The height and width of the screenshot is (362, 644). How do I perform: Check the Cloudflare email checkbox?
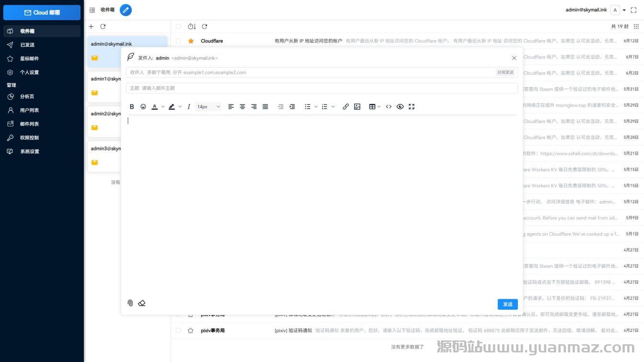click(x=178, y=41)
